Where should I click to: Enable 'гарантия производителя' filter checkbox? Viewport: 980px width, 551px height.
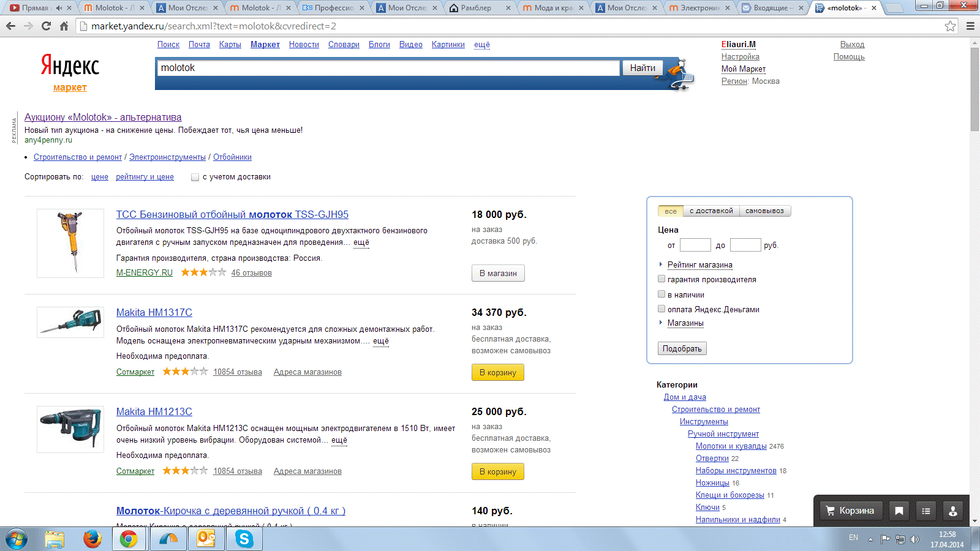[661, 279]
